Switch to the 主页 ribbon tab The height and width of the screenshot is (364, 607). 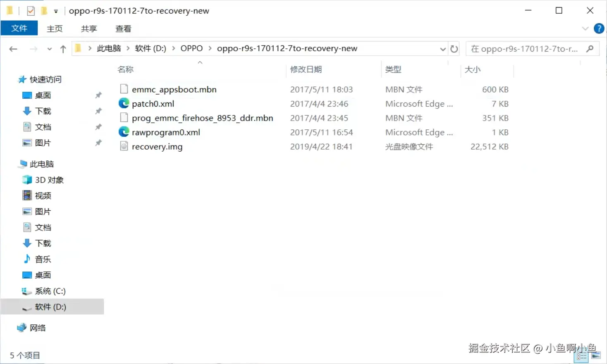[55, 29]
